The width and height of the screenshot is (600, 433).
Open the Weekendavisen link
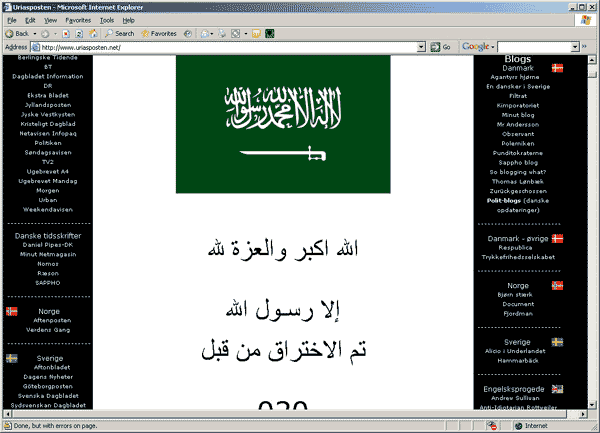[48, 210]
